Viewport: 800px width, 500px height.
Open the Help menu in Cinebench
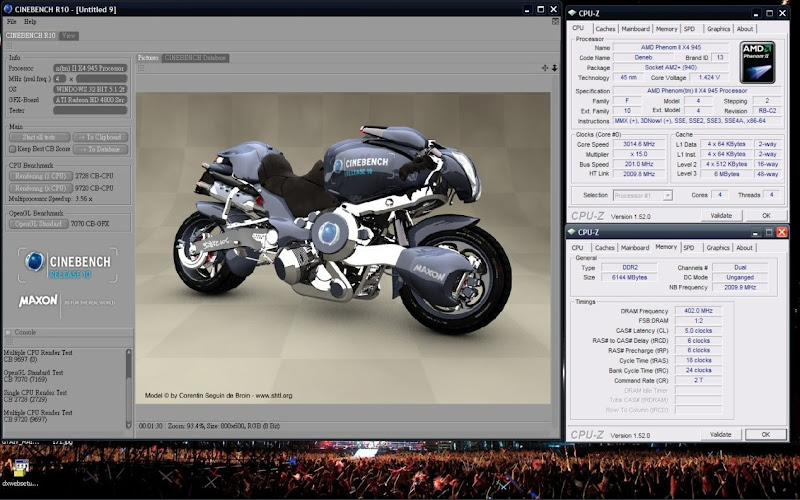click(x=30, y=21)
